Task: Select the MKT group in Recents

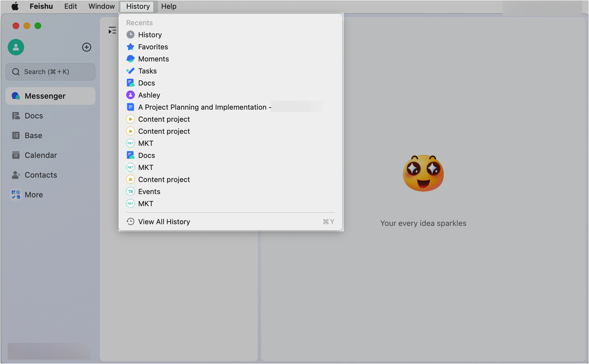Action: pos(146,143)
